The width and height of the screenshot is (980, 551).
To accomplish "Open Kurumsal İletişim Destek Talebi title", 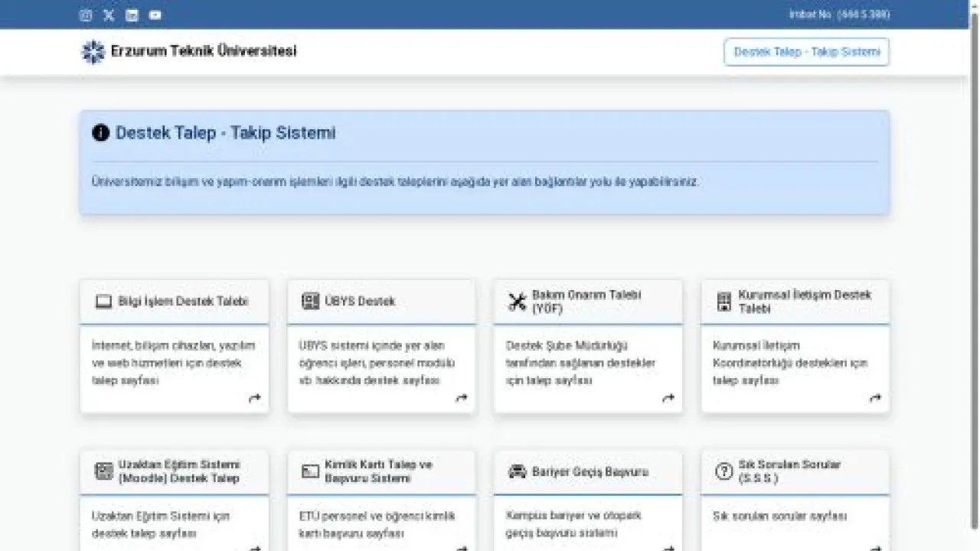I will pos(805,302).
